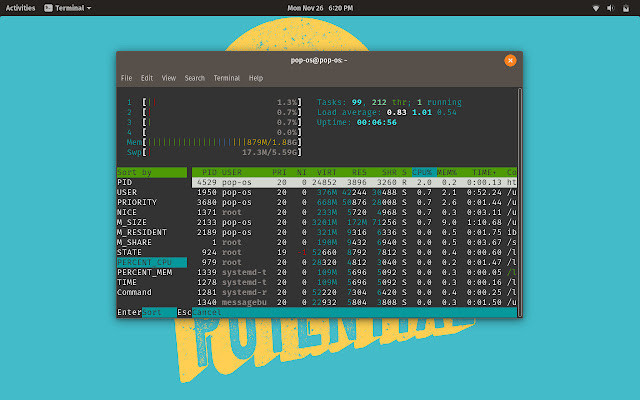Screen dimensions: 640x400
Task: Click the TIME+ column header
Action: [484, 172]
